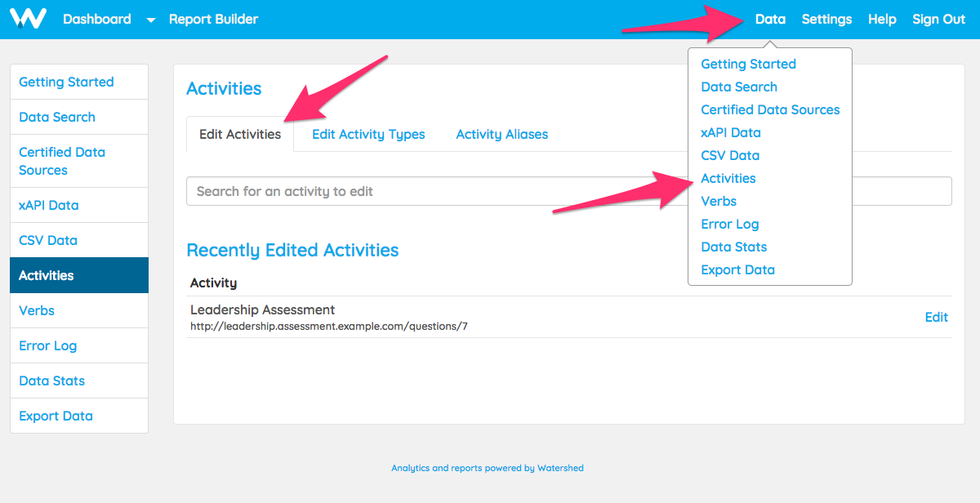
Task: Open the Data menu in header
Action: coord(770,19)
